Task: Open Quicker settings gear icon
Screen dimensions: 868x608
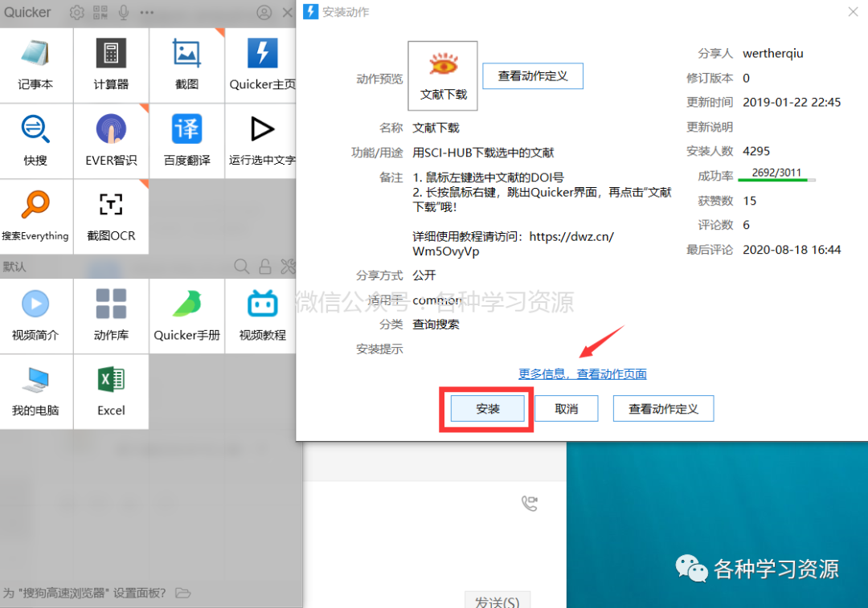Action: click(77, 12)
